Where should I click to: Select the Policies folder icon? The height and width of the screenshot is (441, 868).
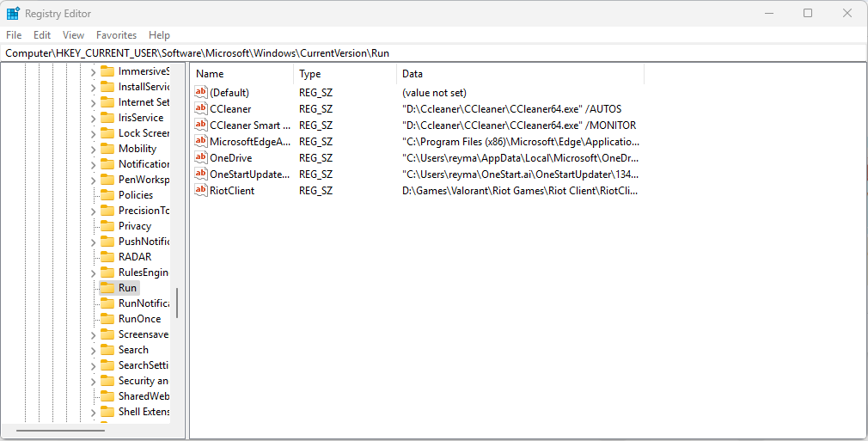107,195
